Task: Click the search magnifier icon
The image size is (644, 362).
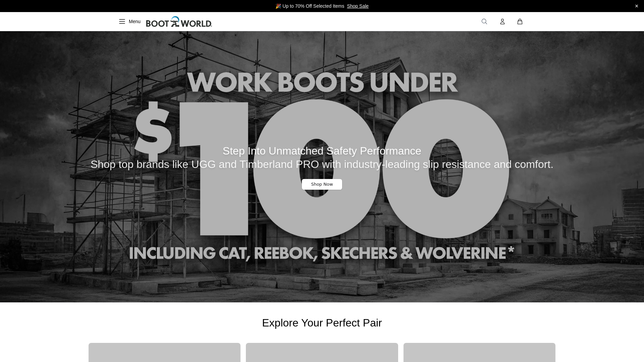Action: coord(484,21)
